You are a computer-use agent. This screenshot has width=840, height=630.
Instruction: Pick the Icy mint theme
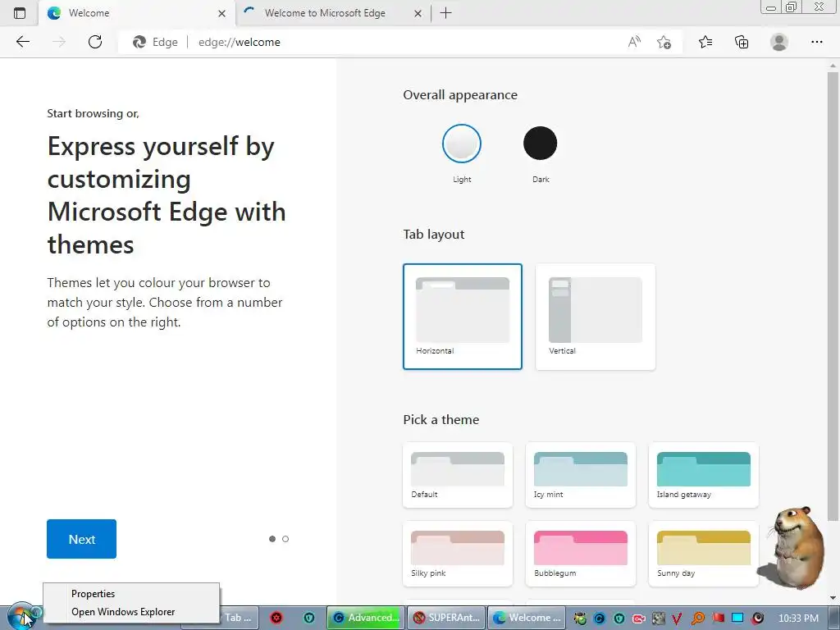[x=581, y=475]
